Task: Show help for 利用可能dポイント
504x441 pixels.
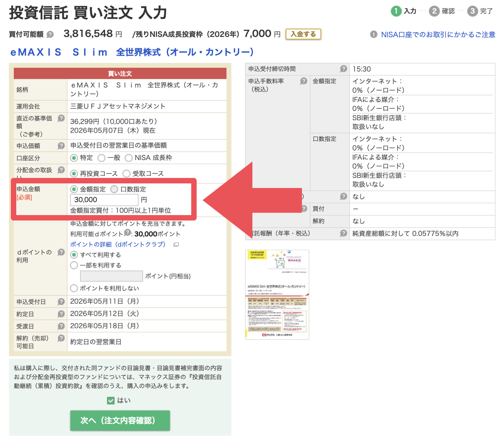Action: pyautogui.click(x=127, y=232)
